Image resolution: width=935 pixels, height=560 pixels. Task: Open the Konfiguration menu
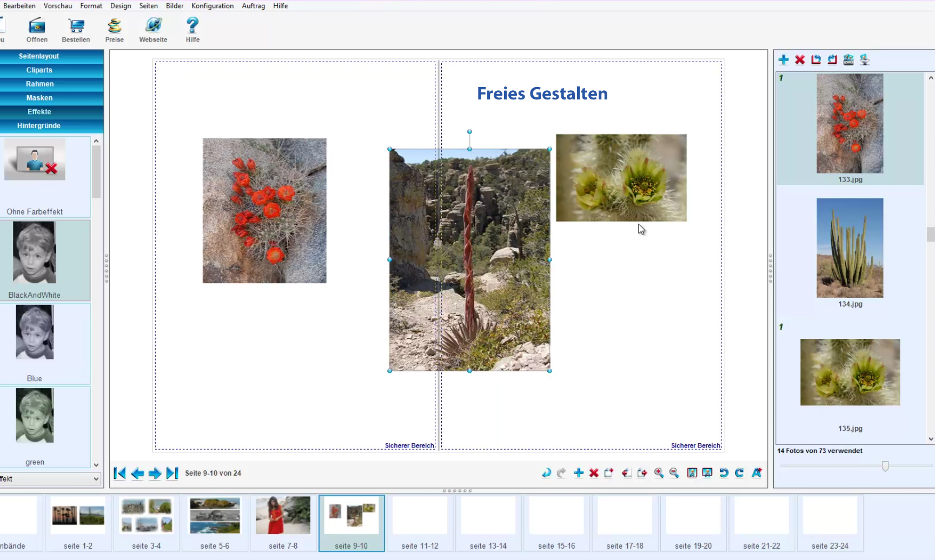[213, 6]
